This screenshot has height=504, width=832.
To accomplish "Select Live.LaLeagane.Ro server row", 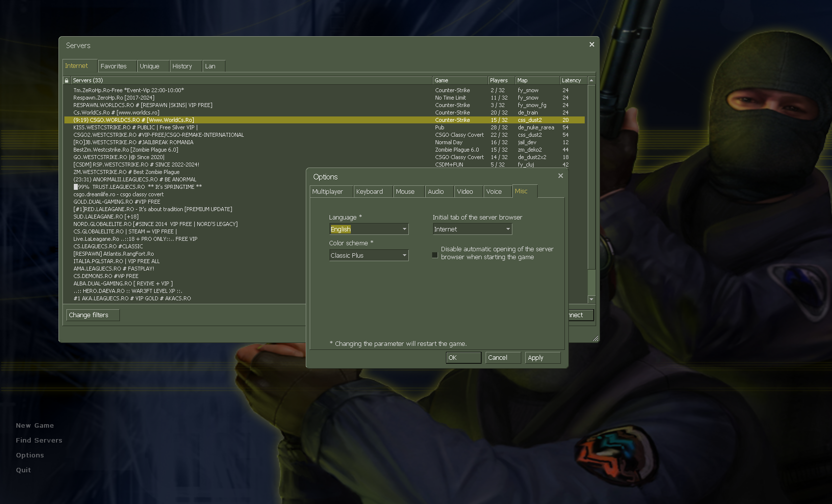I will point(185,239).
